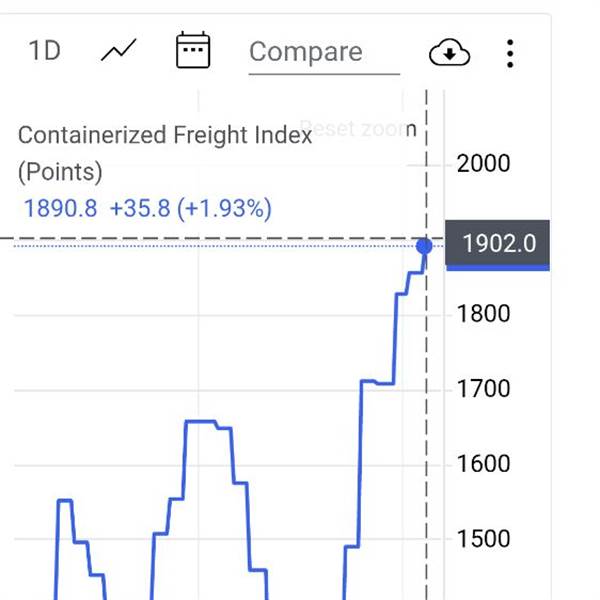This screenshot has width=600, height=600.
Task: Click the 1700 y-axis label
Action: tap(483, 389)
